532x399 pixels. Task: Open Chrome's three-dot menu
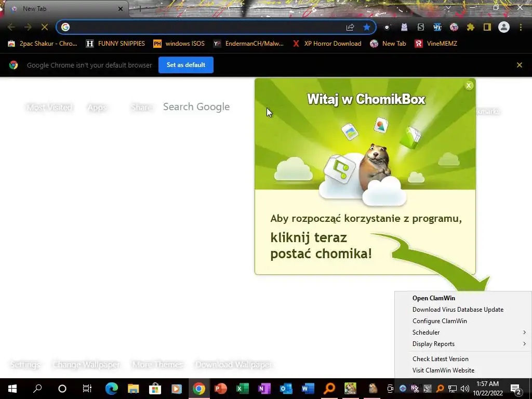[x=521, y=27]
